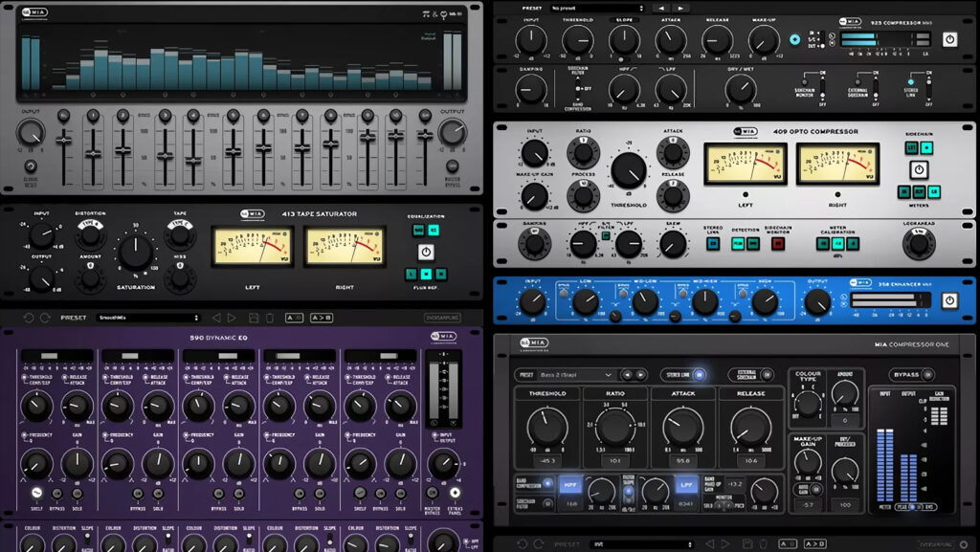The image size is (980, 552).
Task: Click A>B button in bottom-right plugin toolbar
Action: (814, 544)
